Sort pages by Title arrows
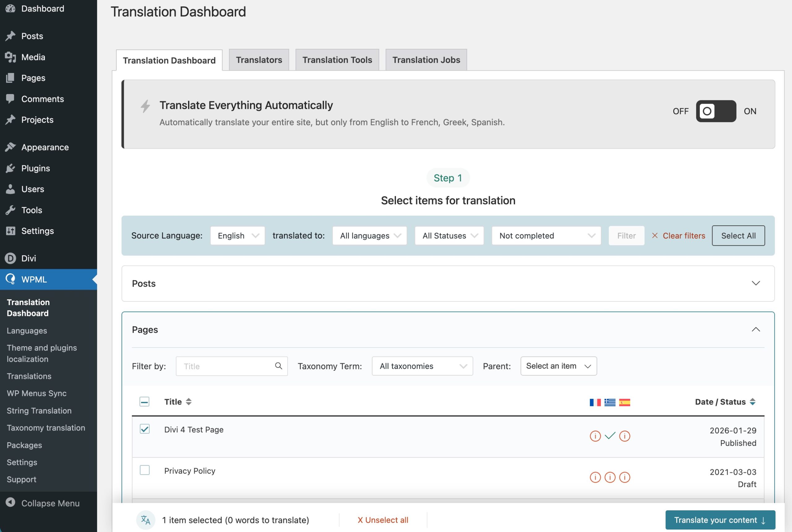792x532 pixels. (x=189, y=402)
